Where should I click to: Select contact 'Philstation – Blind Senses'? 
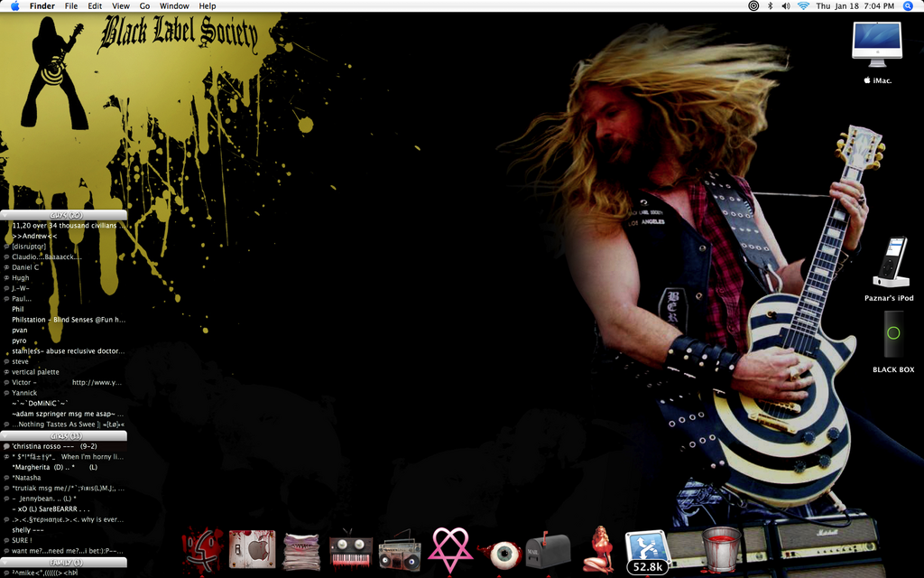pos(64,320)
